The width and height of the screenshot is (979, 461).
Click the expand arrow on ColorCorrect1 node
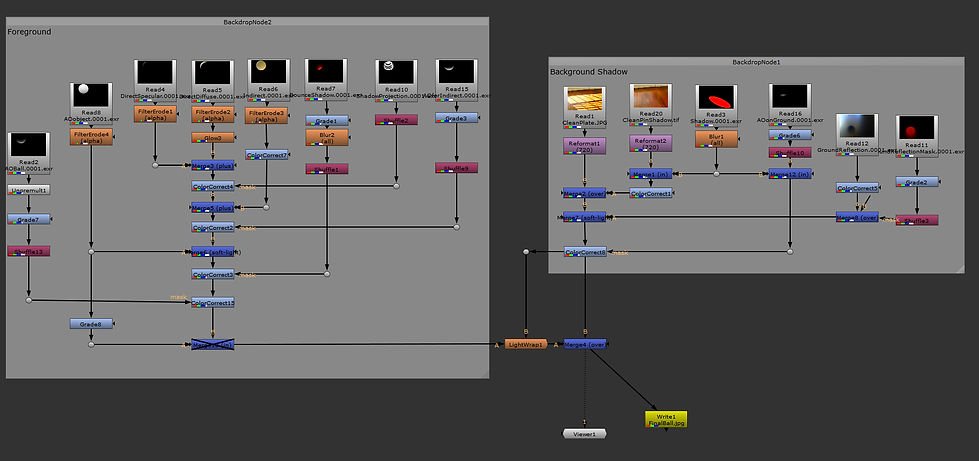[675, 193]
